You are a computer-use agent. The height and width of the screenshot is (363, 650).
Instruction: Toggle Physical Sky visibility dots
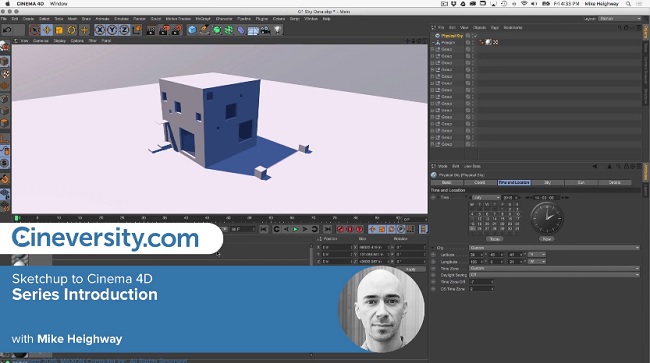pyautogui.click(x=472, y=36)
